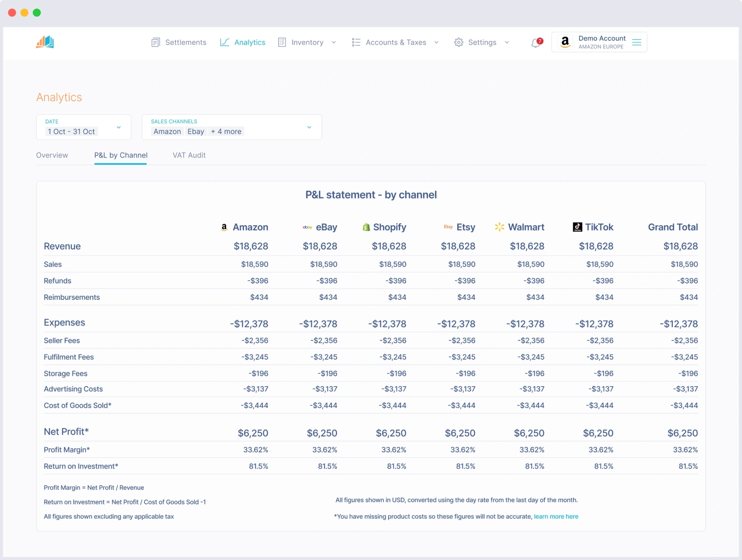Open the Date range dropdown arrow
The height and width of the screenshot is (560, 742).
pyautogui.click(x=119, y=127)
